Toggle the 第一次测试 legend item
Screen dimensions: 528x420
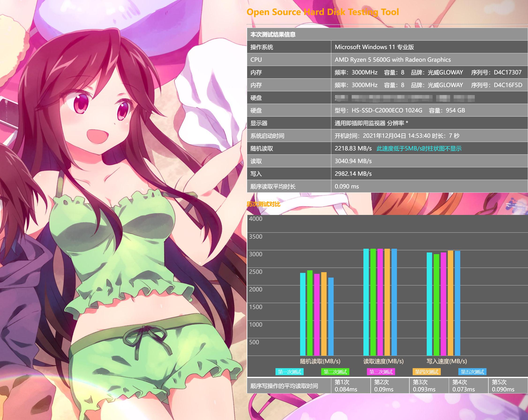pyautogui.click(x=289, y=372)
